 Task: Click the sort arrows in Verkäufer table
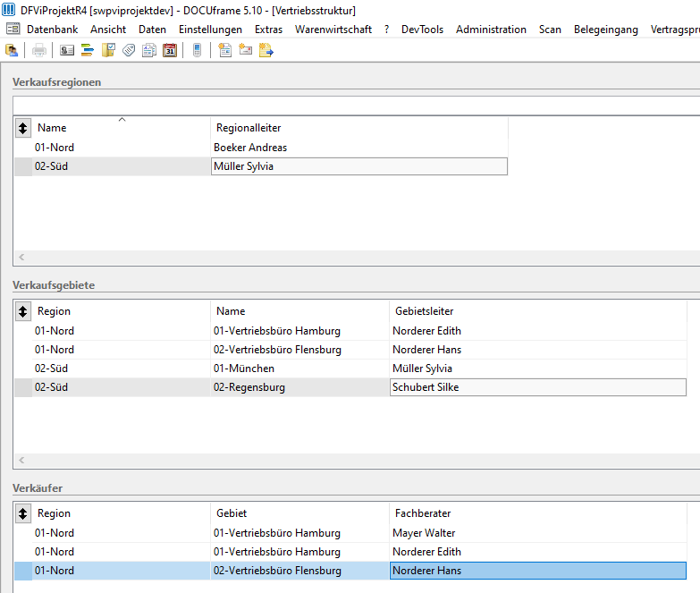(x=22, y=513)
